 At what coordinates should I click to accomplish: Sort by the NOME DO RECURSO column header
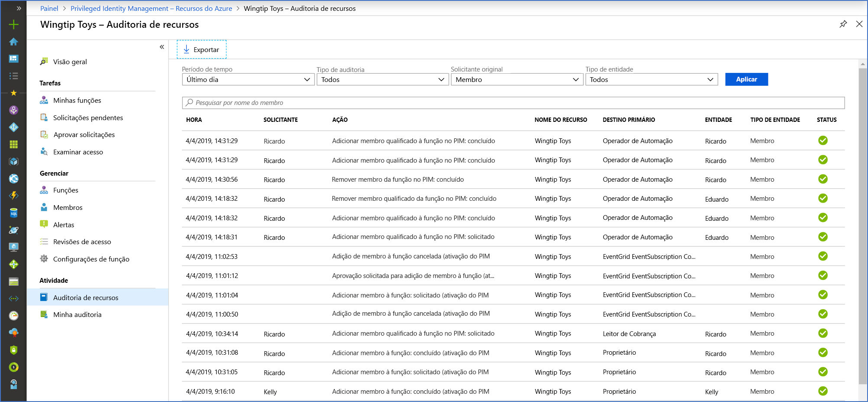tap(560, 120)
